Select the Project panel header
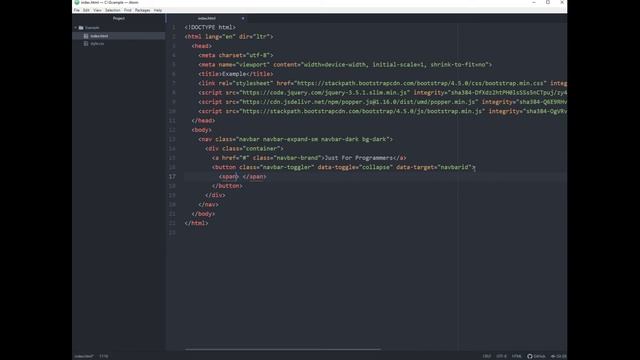This screenshot has height=360, width=640. [119, 18]
